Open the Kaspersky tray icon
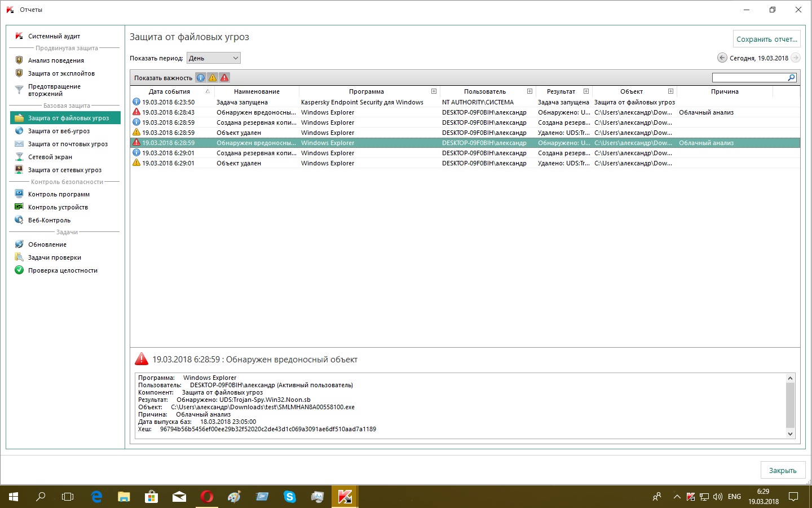This screenshot has width=812, height=508. coord(691,497)
